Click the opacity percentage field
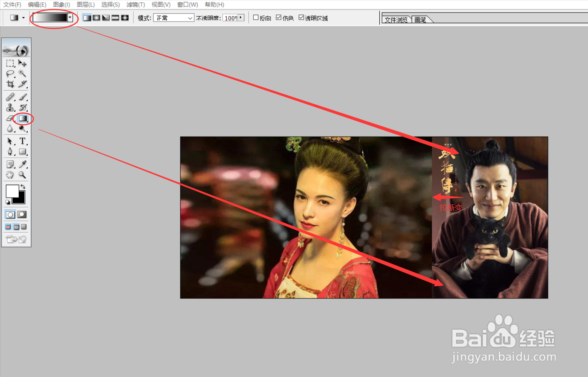Image resolution: width=588 pixels, height=377 pixels. [x=231, y=18]
